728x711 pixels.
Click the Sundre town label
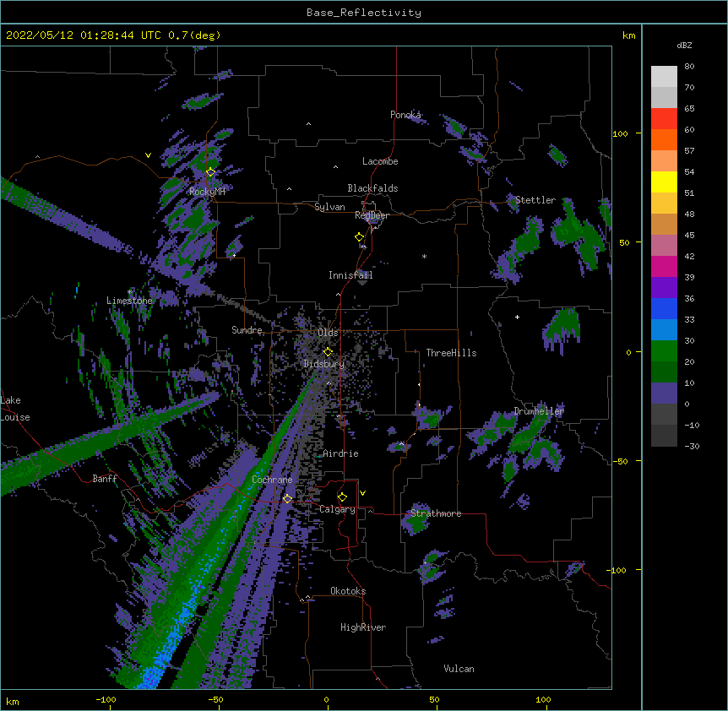pyautogui.click(x=247, y=330)
